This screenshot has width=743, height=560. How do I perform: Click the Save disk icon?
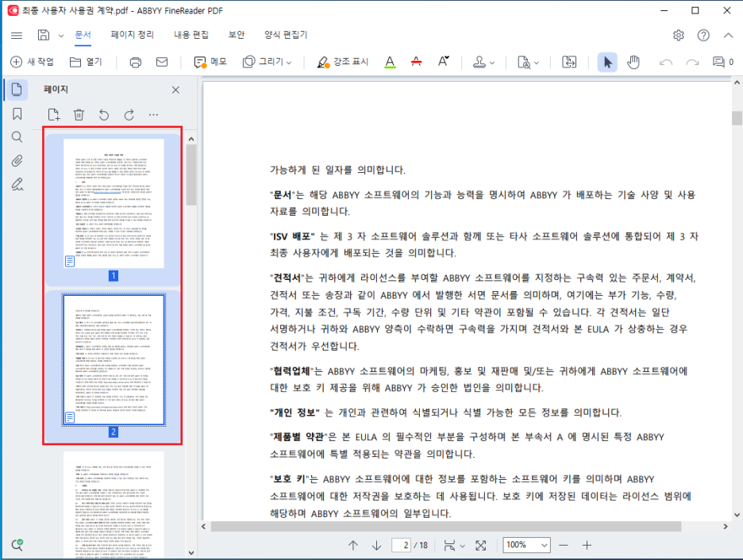[x=44, y=35]
